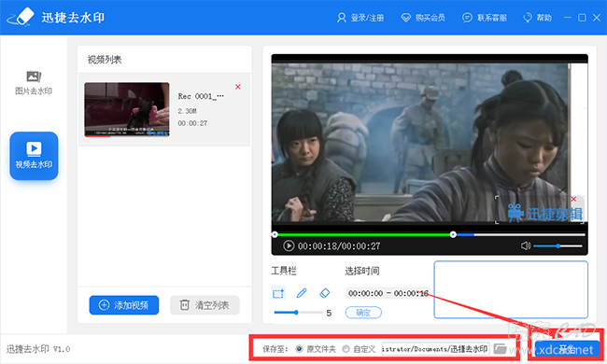Click the 清空列表 clear list button
Viewport: 607px width, 364px height.
(205, 305)
